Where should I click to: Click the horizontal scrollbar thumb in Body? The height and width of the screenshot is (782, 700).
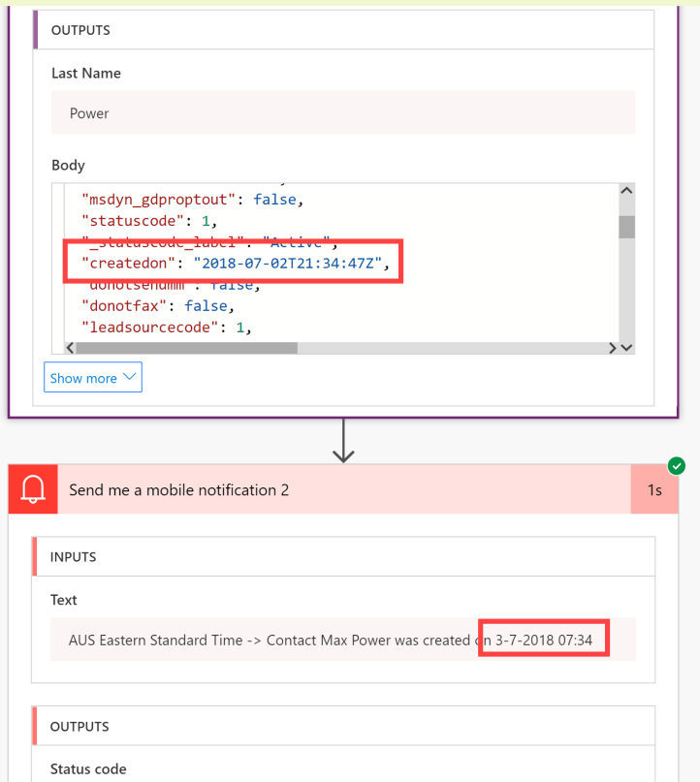pyautogui.click(x=184, y=347)
